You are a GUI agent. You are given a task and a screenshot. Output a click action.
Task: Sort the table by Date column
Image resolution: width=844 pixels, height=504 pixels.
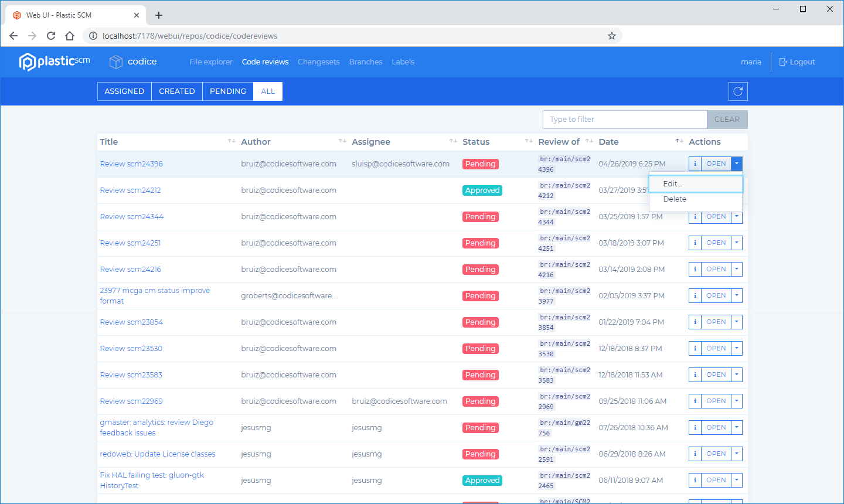point(679,141)
